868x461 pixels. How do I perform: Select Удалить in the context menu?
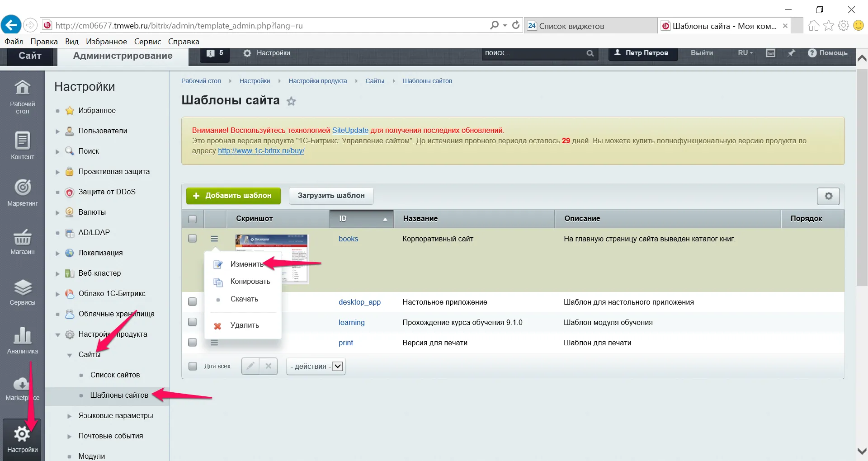pos(245,325)
